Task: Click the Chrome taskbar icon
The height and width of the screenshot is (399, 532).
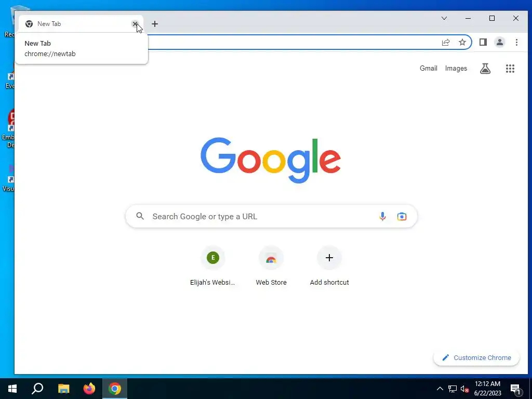Action: pyautogui.click(x=115, y=389)
